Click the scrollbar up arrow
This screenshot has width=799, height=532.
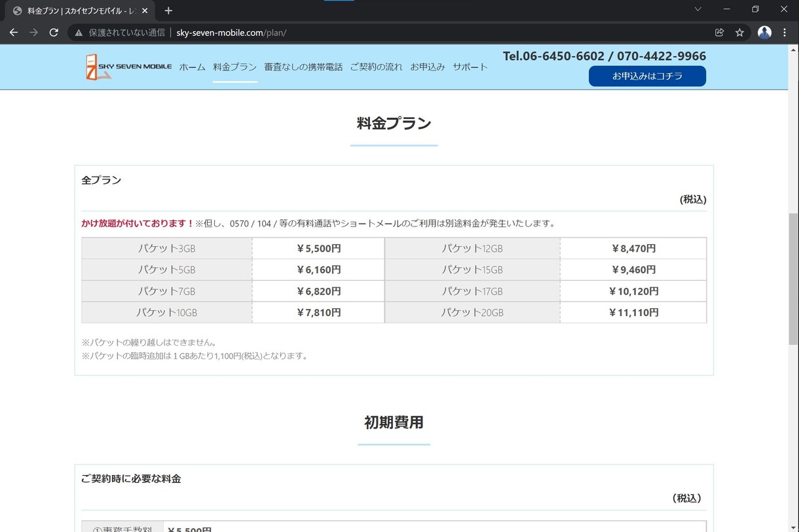pyautogui.click(x=793, y=50)
